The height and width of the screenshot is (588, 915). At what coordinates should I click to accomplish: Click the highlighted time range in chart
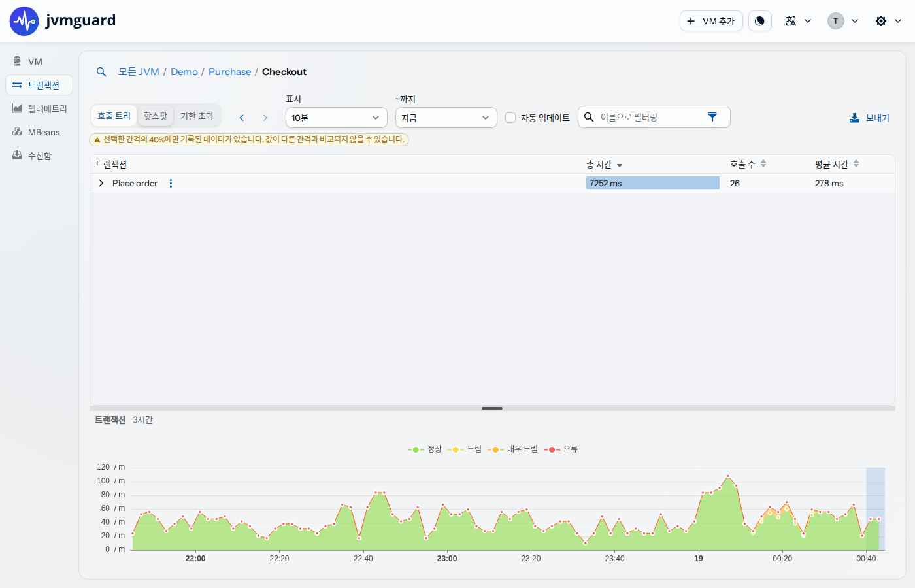click(x=875, y=509)
